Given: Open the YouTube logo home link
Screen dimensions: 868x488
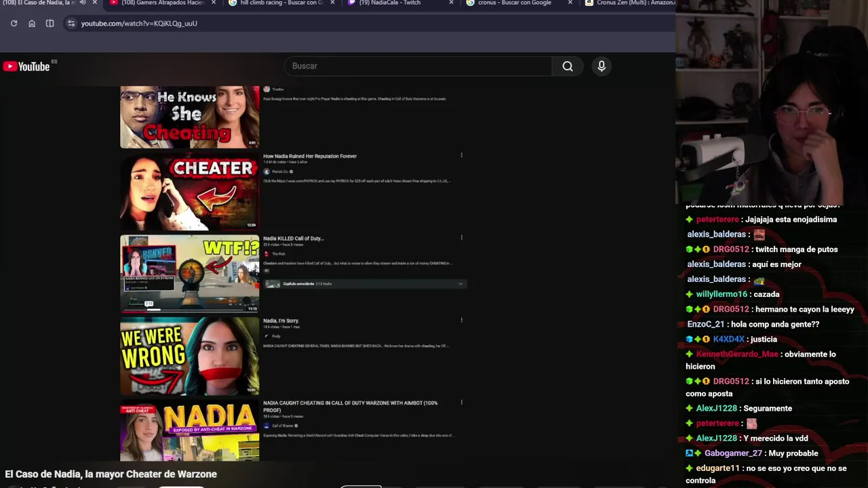Looking at the screenshot, I should [27, 66].
